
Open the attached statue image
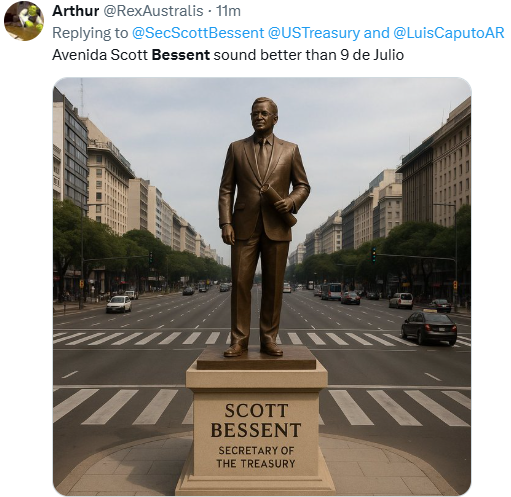click(x=262, y=286)
